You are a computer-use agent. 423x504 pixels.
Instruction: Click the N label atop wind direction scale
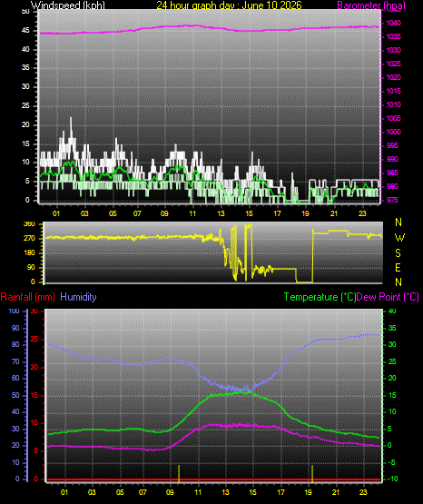[x=398, y=222]
